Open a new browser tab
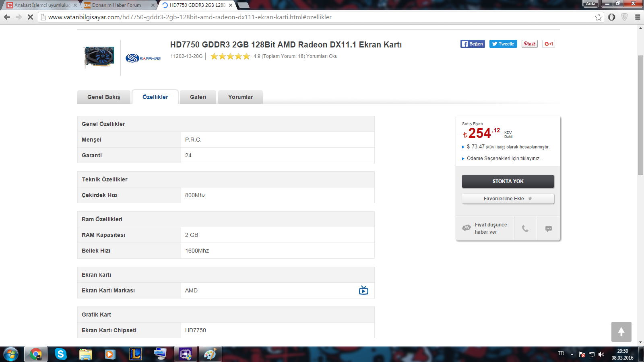The height and width of the screenshot is (362, 644). click(243, 5)
